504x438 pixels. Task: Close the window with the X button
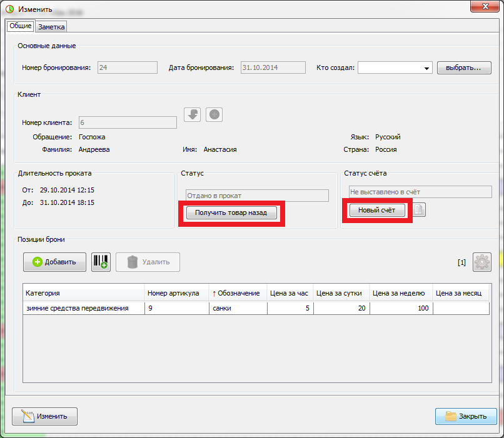485,6
